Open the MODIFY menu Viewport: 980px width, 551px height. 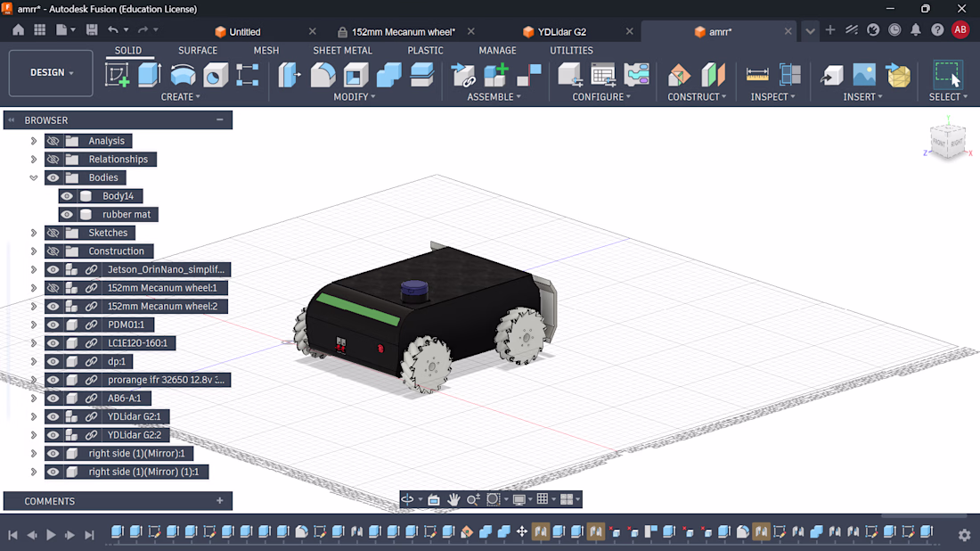pyautogui.click(x=355, y=97)
